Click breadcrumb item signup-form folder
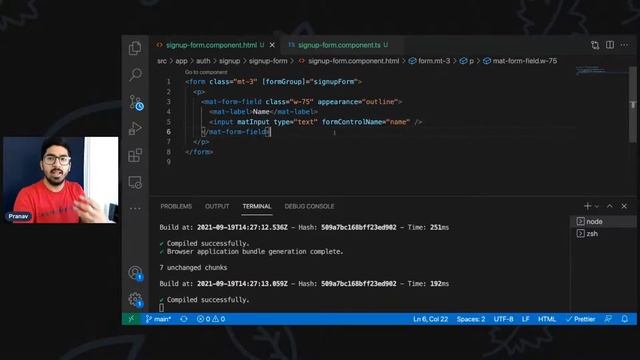640x360 pixels. click(268, 61)
